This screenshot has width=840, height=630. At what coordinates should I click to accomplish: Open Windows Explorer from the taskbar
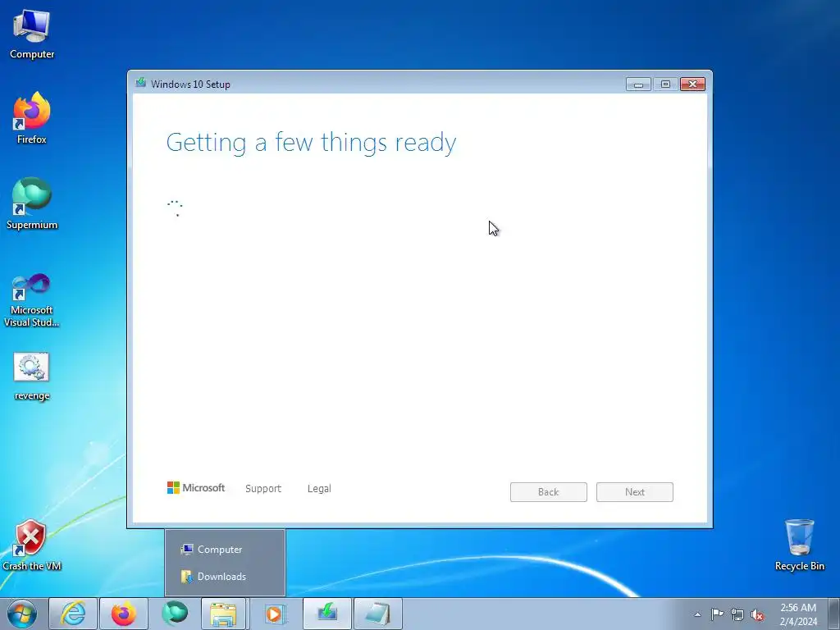223,614
